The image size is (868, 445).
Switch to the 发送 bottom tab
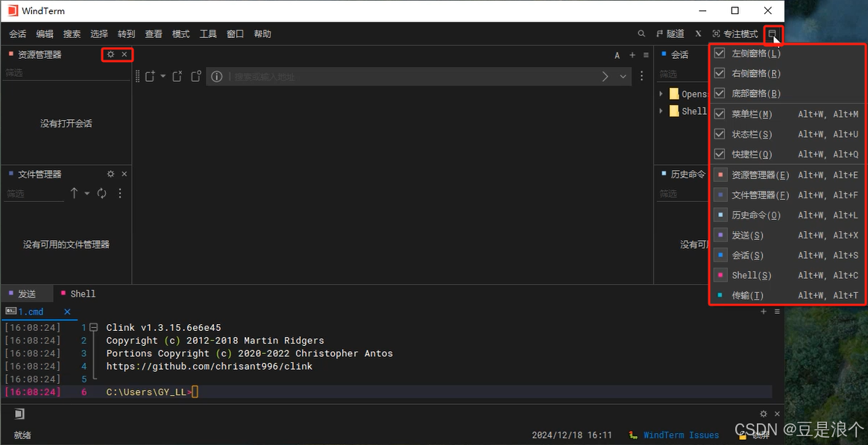tap(27, 294)
